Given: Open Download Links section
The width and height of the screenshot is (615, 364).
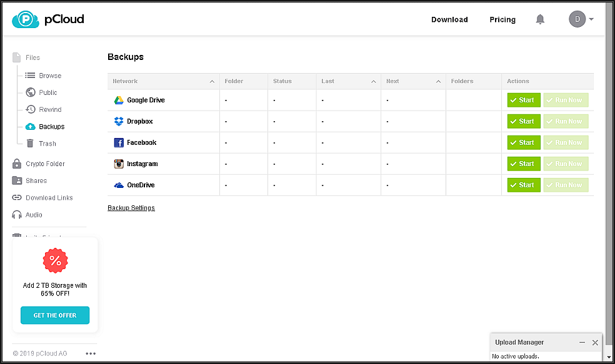Looking at the screenshot, I should [x=49, y=198].
